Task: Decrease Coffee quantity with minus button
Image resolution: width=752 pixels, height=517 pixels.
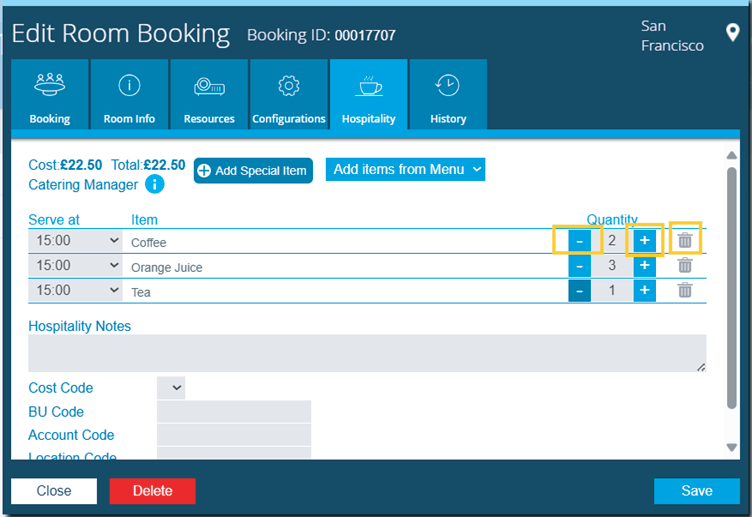Action: [580, 241]
